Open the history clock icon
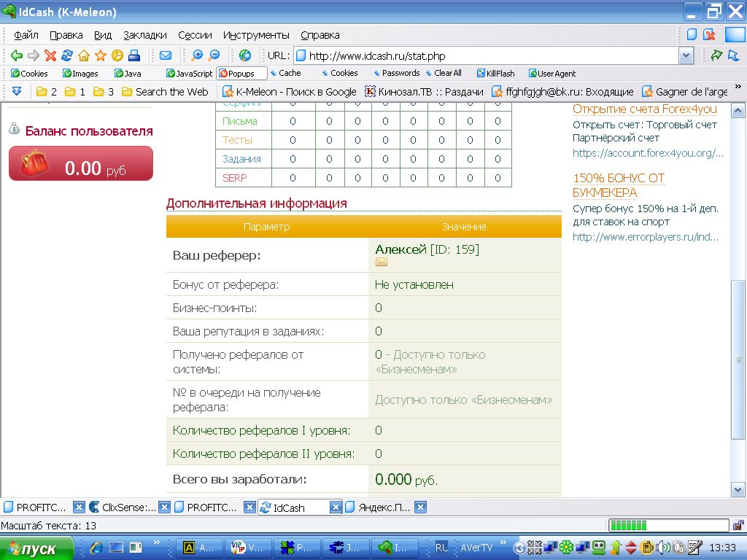This screenshot has height=560, width=747. [117, 55]
